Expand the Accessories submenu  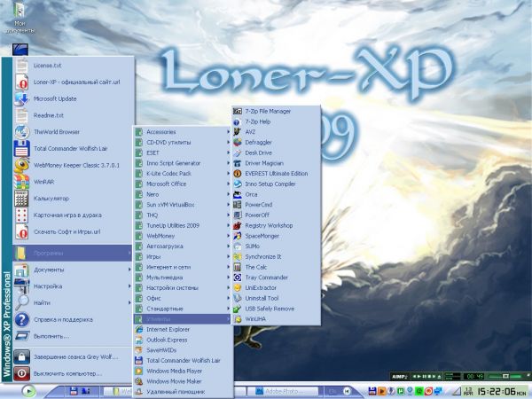[161, 132]
